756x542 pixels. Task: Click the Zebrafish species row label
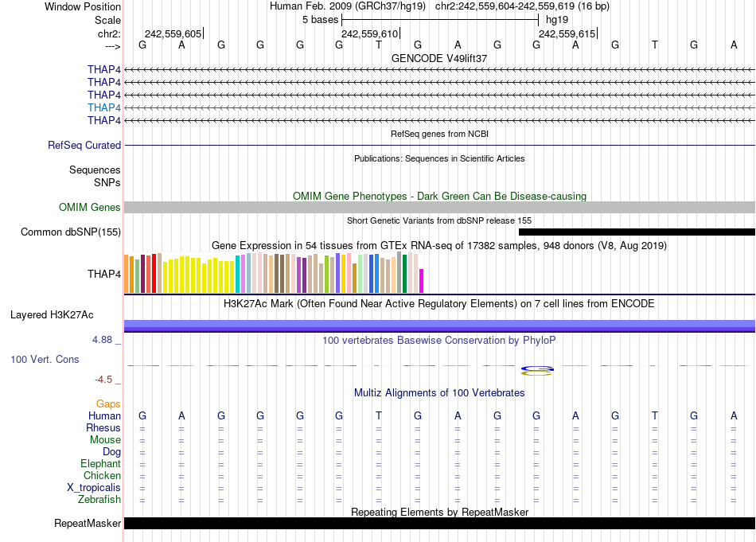pos(99,499)
